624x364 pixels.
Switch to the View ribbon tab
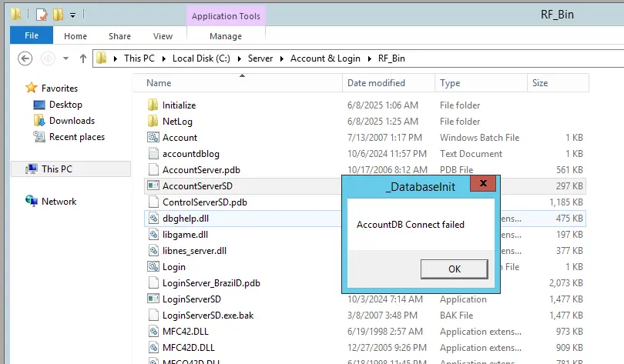click(x=163, y=36)
